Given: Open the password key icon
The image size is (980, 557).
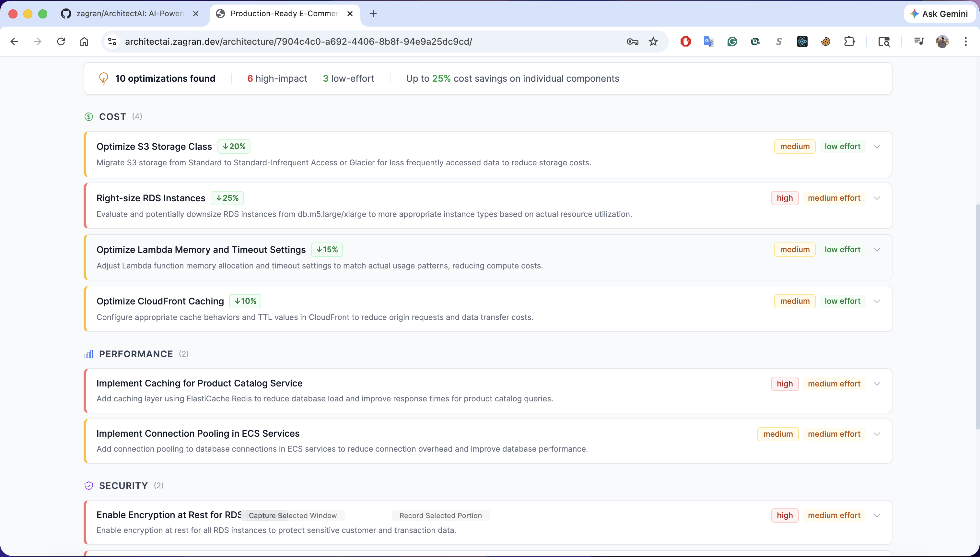Looking at the screenshot, I should tap(633, 41).
